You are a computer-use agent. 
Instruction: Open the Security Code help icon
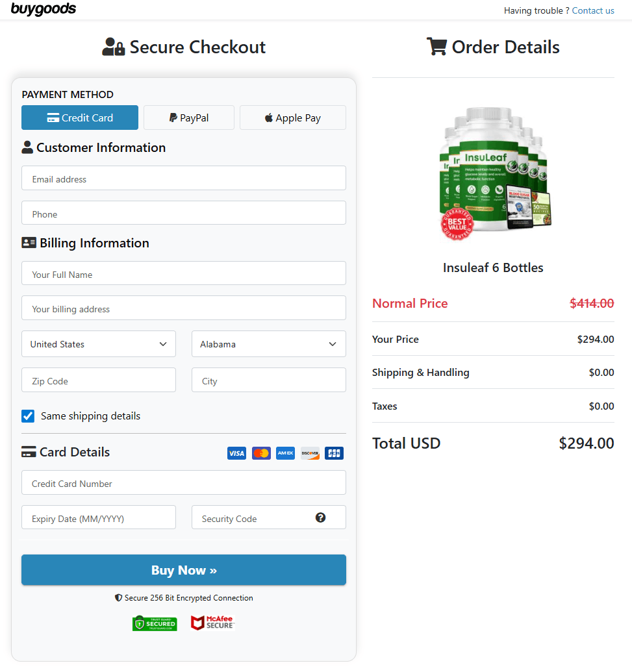[x=320, y=517]
